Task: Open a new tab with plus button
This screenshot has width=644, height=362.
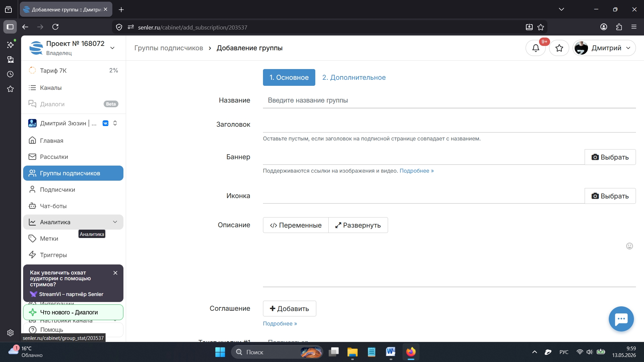Action: [121, 9]
